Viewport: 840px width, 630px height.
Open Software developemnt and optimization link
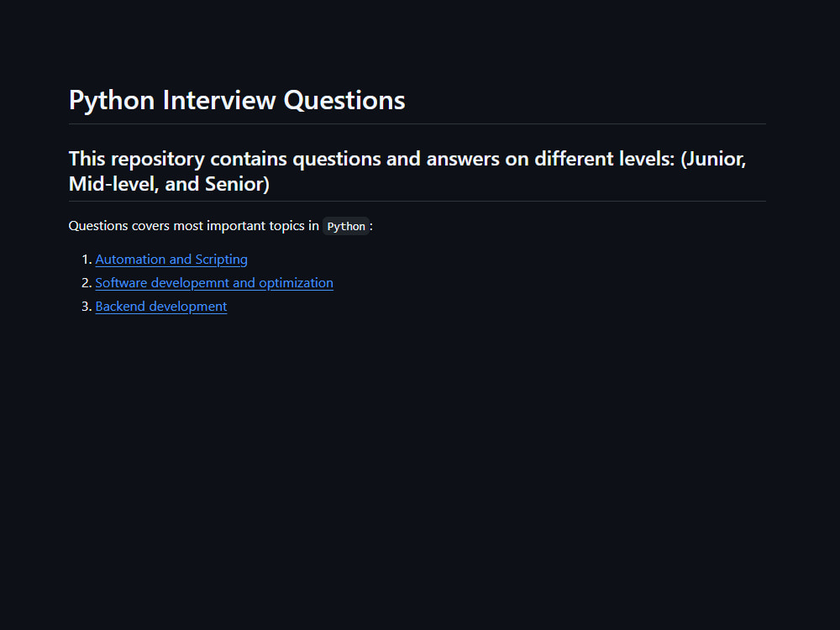(x=214, y=283)
